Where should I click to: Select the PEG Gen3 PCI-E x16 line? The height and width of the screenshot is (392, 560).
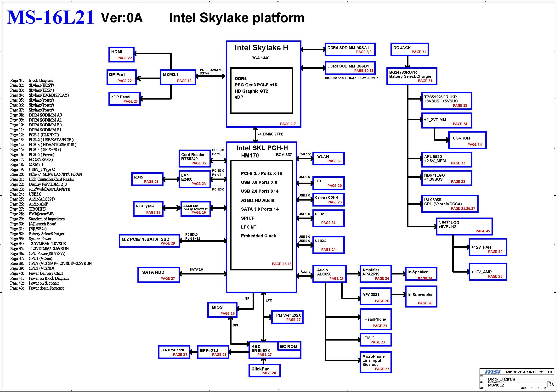(256, 85)
